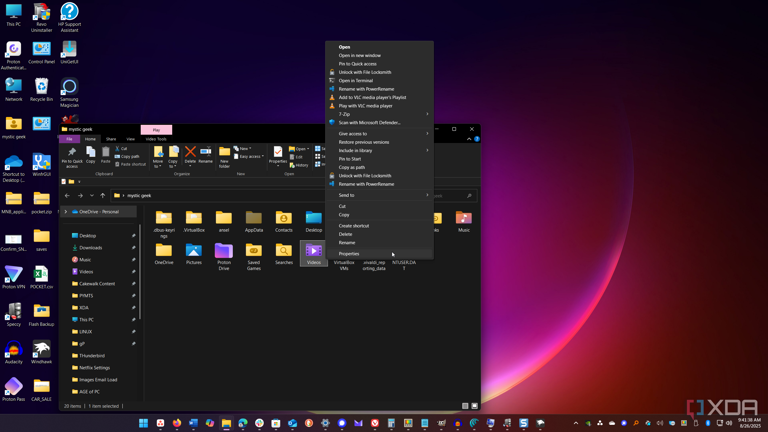This screenshot has height=432, width=768.
Task: Click Copy path in the ribbon
Action: tap(127, 156)
